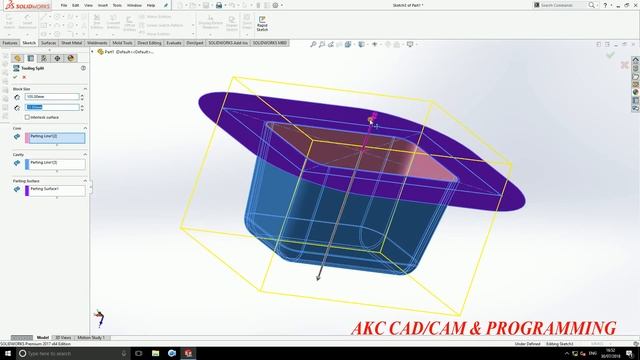640x360 pixels.
Task: Open the Edit menu
Action: click(x=76, y=5)
